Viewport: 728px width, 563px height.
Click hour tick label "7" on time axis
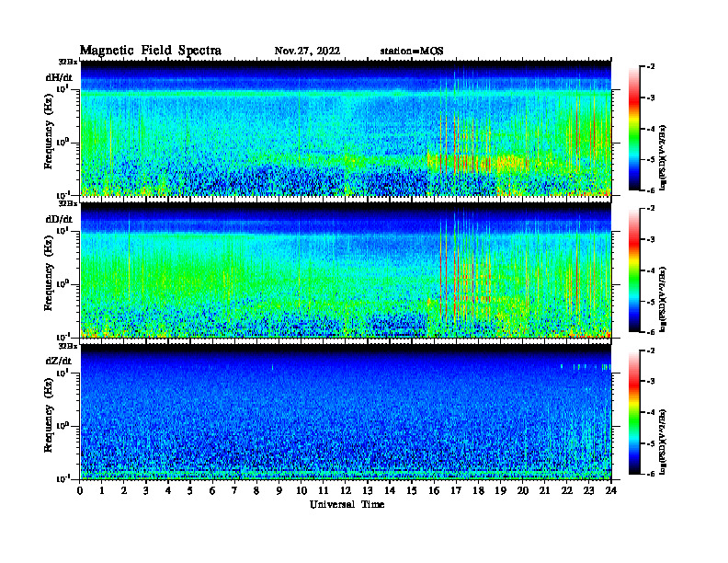pos(235,491)
